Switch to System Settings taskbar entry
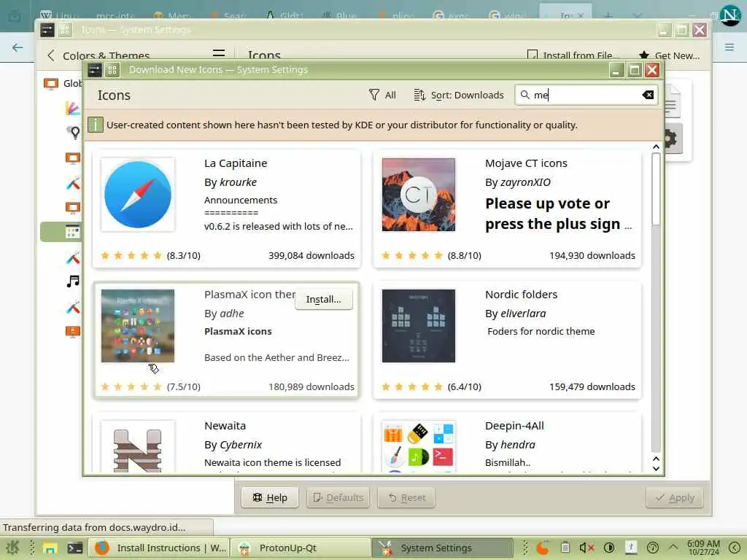The width and height of the screenshot is (747, 560). pyautogui.click(x=443, y=548)
